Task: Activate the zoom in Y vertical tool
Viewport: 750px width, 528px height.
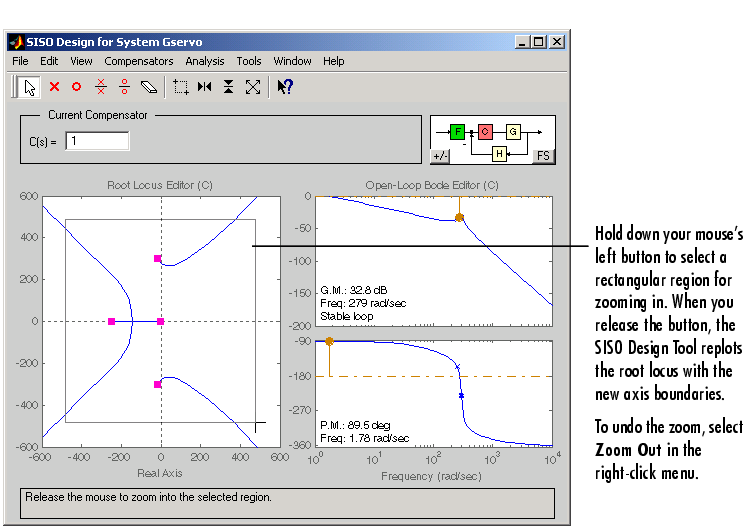Action: [x=229, y=87]
